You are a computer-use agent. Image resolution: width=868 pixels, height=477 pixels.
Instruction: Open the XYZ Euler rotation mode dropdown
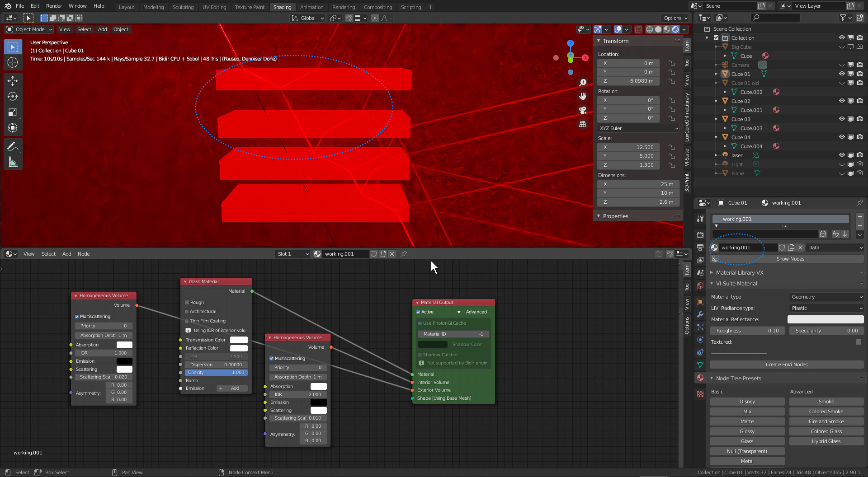638,128
